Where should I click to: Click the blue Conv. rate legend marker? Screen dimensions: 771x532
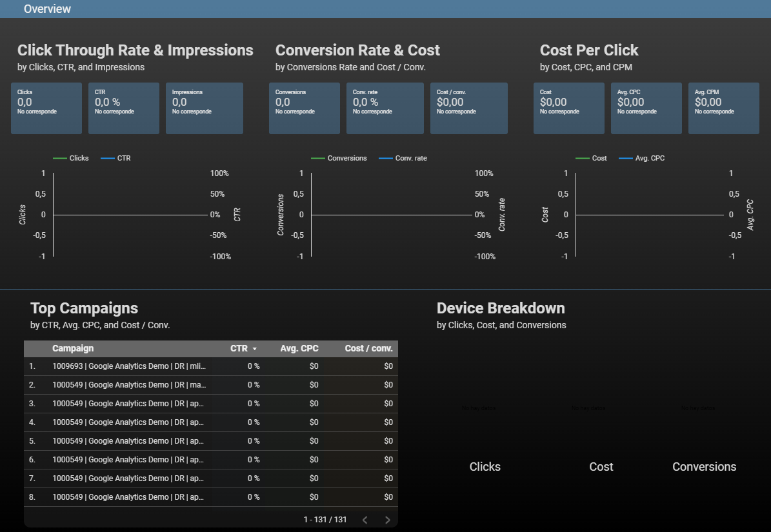387,157
